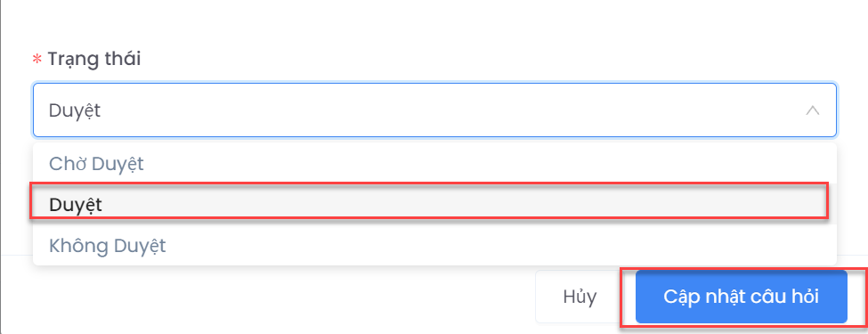Select the Chờ Duyệt option
The height and width of the screenshot is (334, 868).
coord(434,163)
